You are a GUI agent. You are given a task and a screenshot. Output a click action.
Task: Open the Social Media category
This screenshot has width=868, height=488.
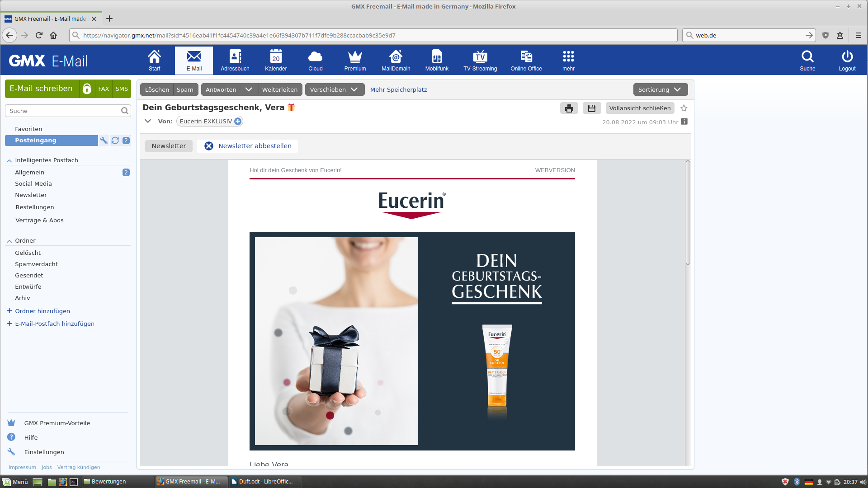coord(33,183)
